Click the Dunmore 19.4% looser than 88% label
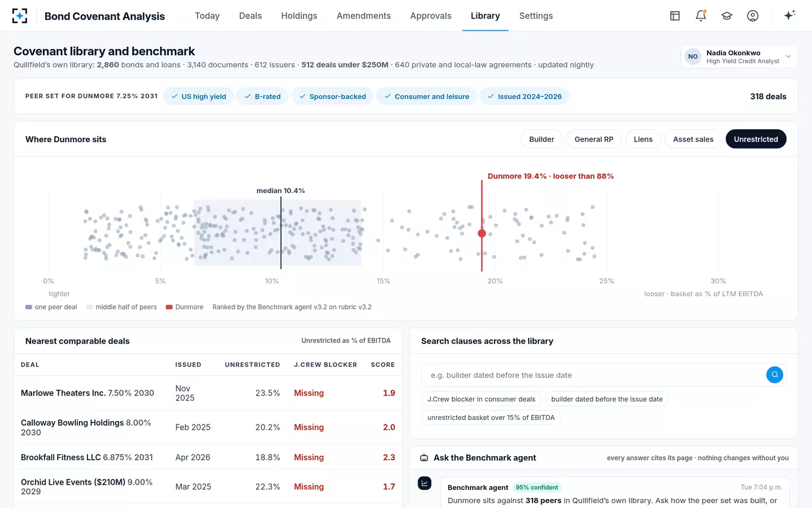The height and width of the screenshot is (508, 812). coord(550,176)
